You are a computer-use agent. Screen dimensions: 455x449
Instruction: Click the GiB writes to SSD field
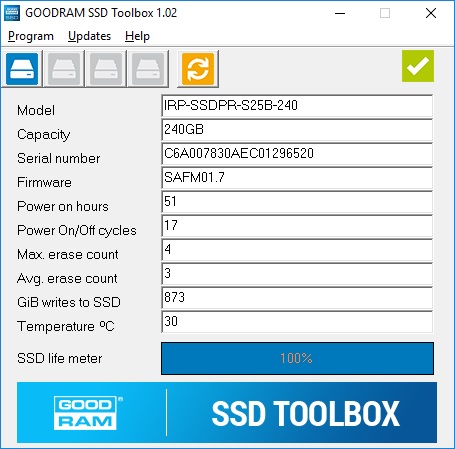tap(297, 298)
